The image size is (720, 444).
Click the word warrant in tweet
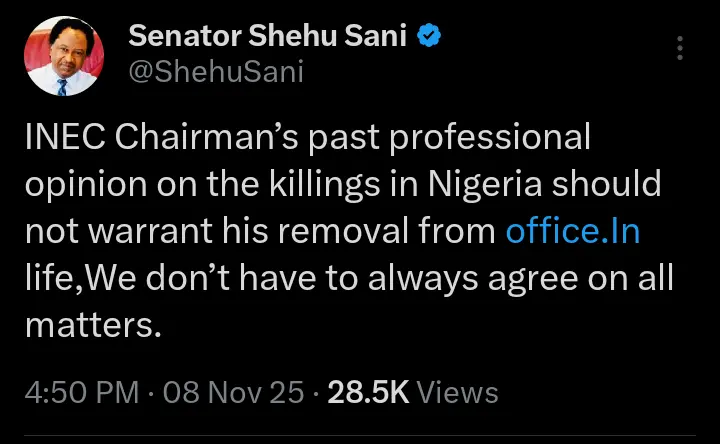[x=163, y=232]
